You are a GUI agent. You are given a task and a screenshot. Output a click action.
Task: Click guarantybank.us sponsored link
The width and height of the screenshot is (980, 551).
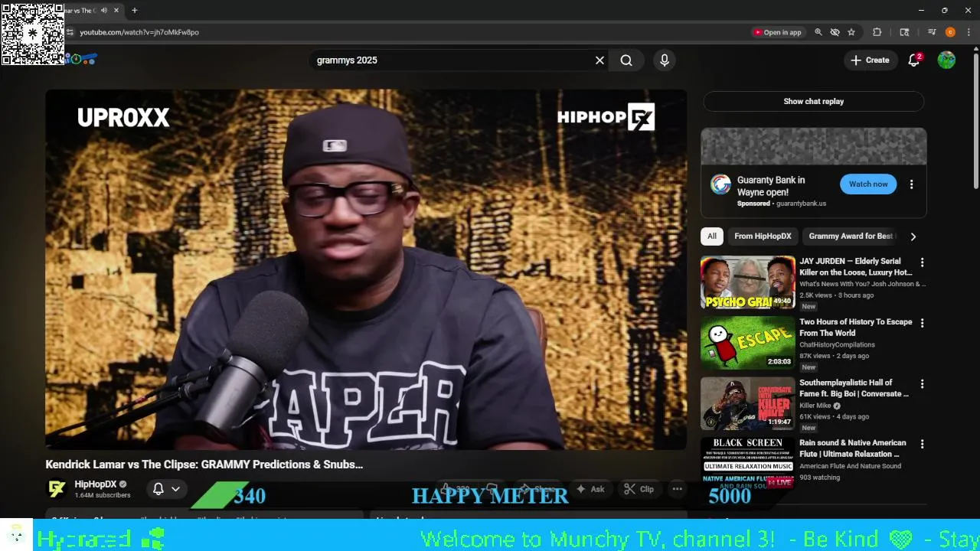coord(801,204)
